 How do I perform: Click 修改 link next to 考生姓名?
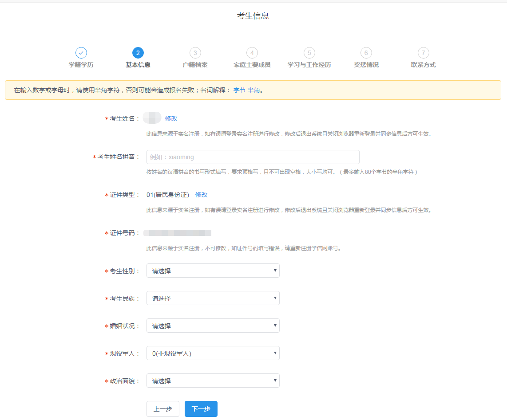171,118
